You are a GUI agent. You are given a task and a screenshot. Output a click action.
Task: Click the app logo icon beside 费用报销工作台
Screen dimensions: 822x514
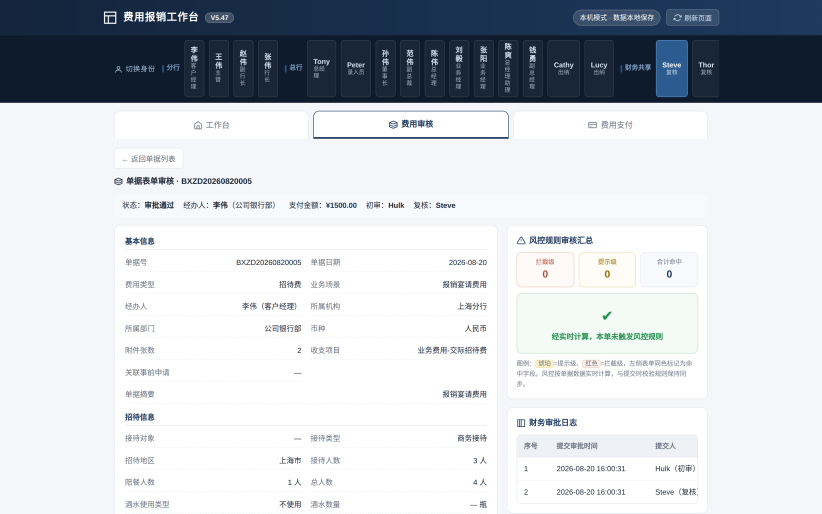[110, 18]
